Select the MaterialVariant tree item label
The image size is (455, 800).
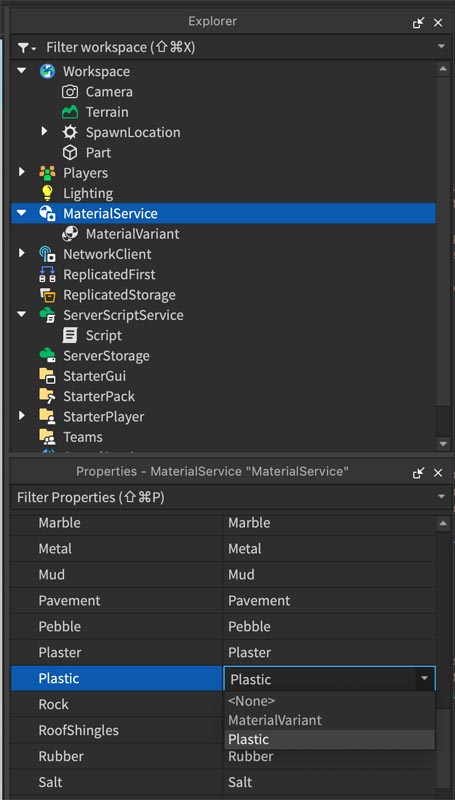pyautogui.click(x=133, y=234)
